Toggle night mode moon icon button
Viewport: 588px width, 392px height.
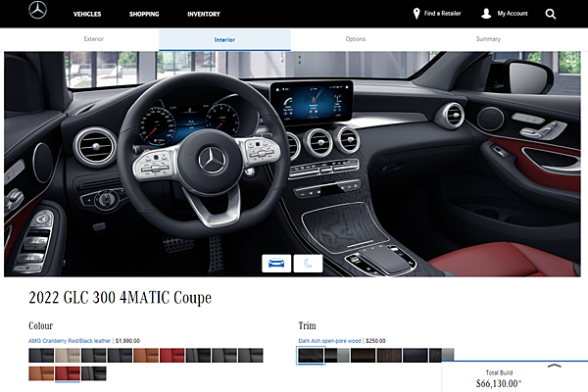click(x=308, y=264)
